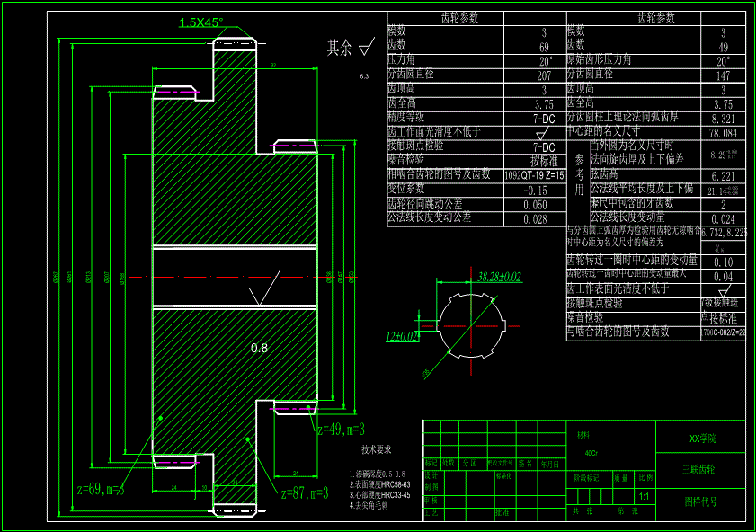Select the note 4.去尖角毛刺
This screenshot has height=532, width=756.
tap(369, 506)
